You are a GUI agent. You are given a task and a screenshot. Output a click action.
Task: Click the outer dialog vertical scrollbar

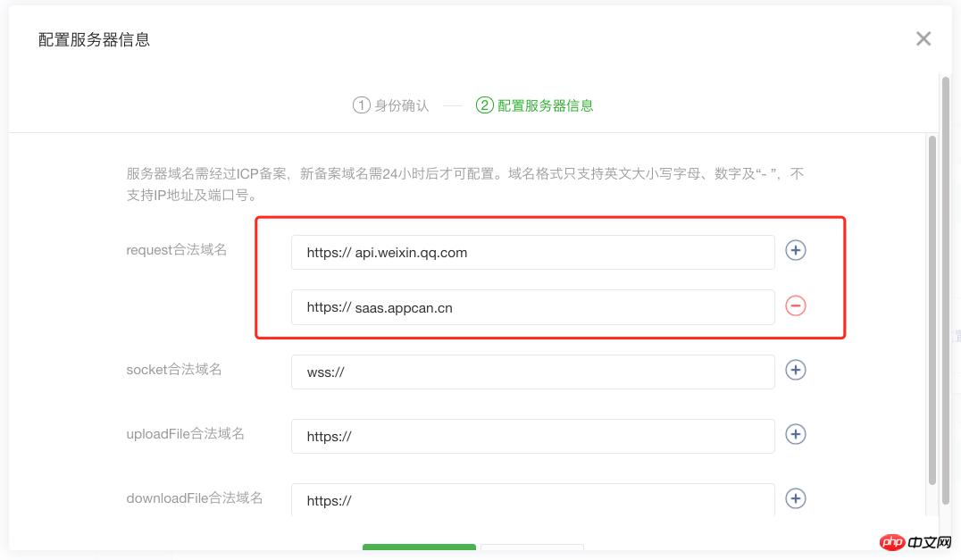(x=946, y=268)
